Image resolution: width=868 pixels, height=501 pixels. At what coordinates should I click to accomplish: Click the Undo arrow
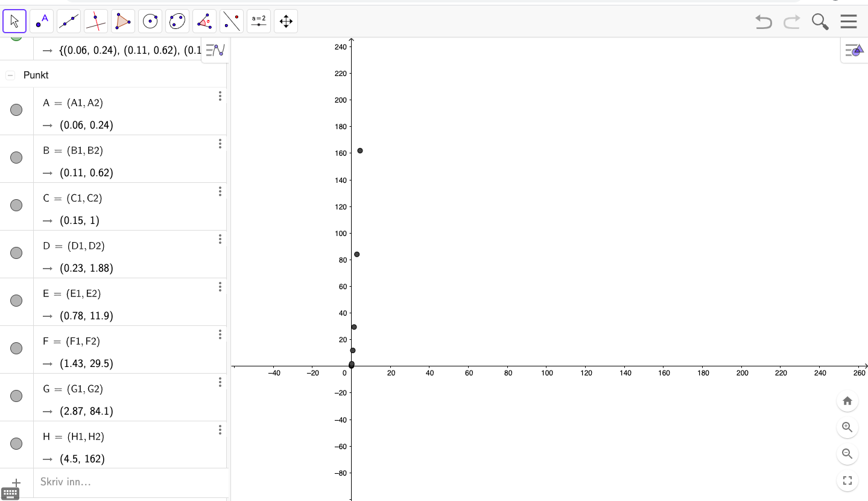coord(764,22)
